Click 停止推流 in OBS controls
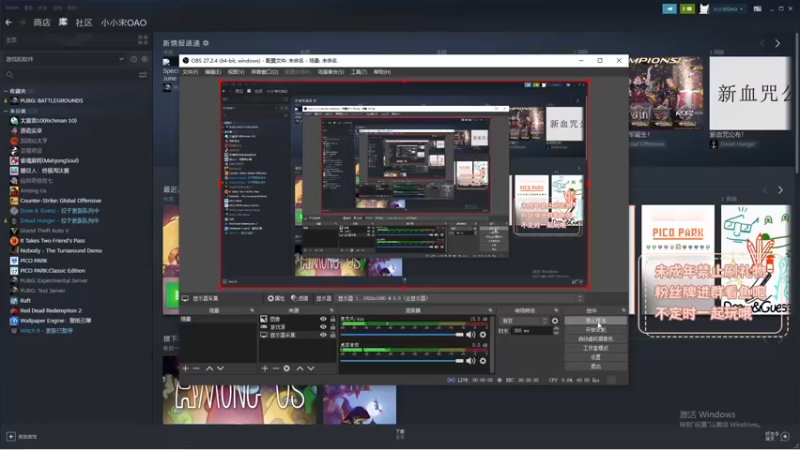This screenshot has height=450, width=800. click(x=595, y=320)
